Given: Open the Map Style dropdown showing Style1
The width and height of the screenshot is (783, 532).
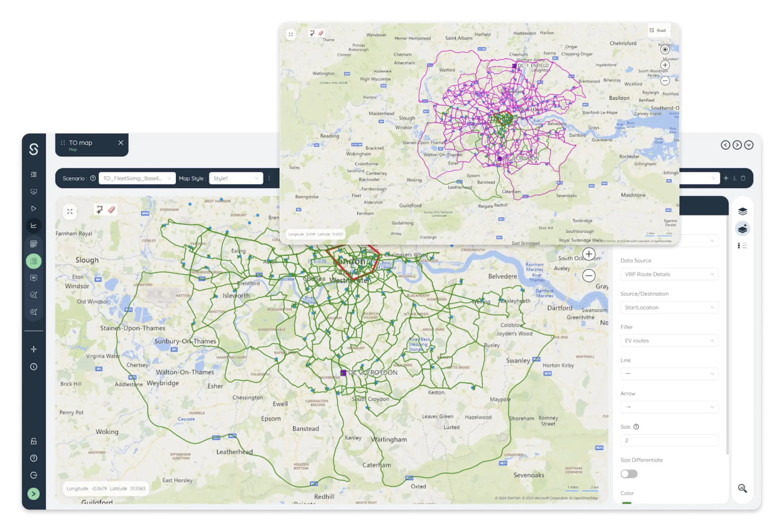Looking at the screenshot, I should [x=236, y=178].
